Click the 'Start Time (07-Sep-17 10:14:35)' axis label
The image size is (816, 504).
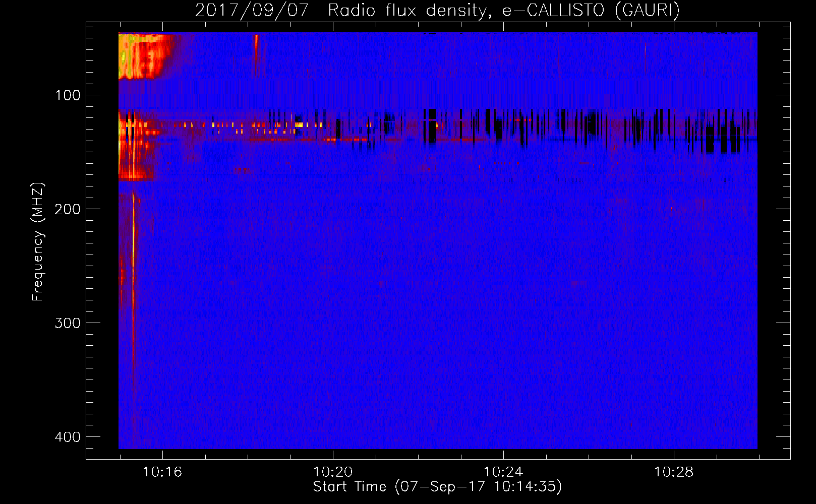pos(437,487)
